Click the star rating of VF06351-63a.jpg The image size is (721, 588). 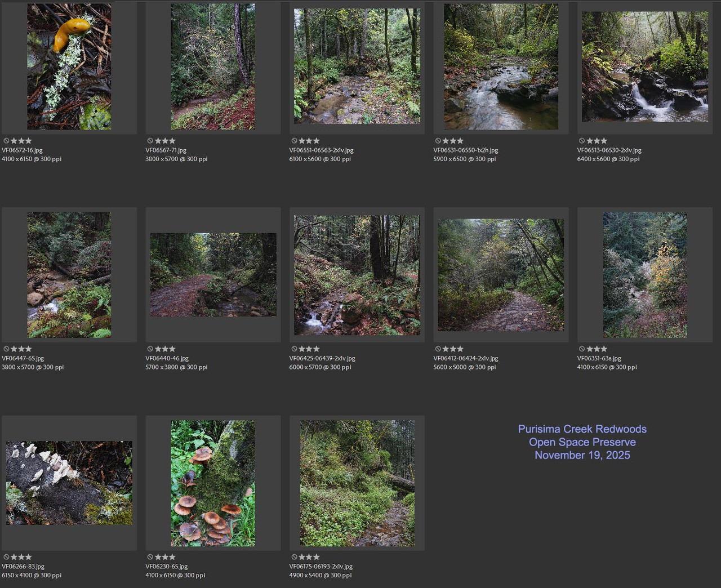coord(597,349)
